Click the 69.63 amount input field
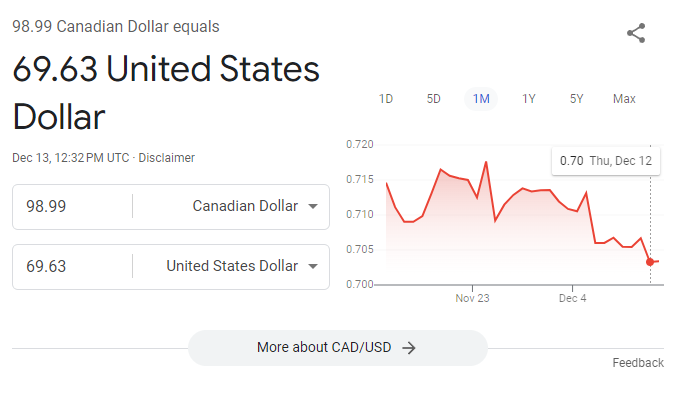 click(73, 266)
